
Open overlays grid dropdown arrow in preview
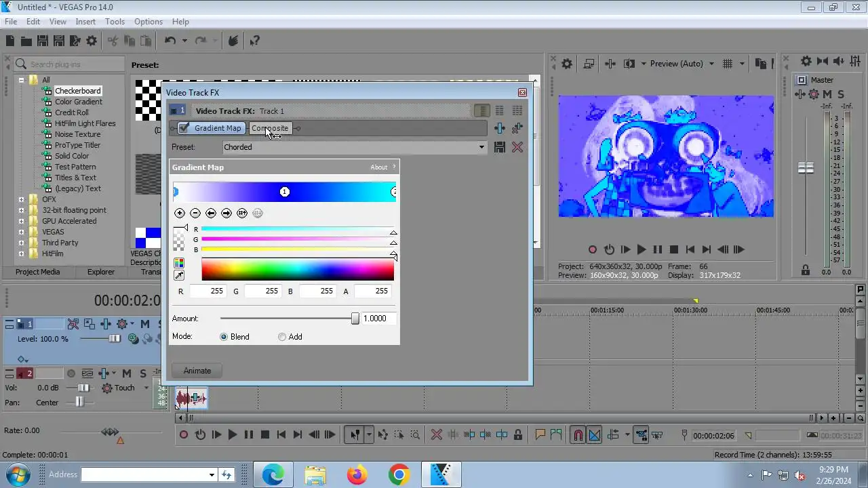click(742, 64)
